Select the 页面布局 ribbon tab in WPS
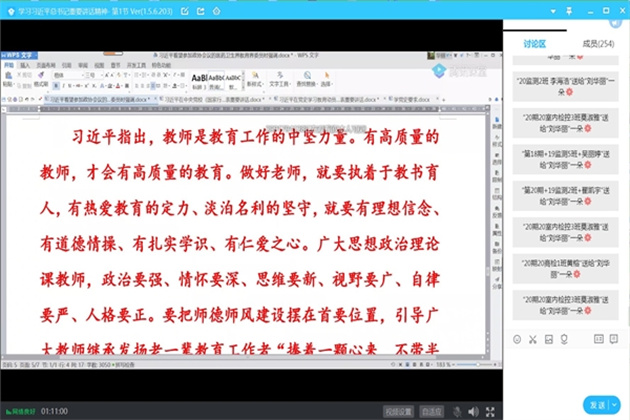Image resolution: width=630 pixels, height=420 pixels. coord(46,65)
